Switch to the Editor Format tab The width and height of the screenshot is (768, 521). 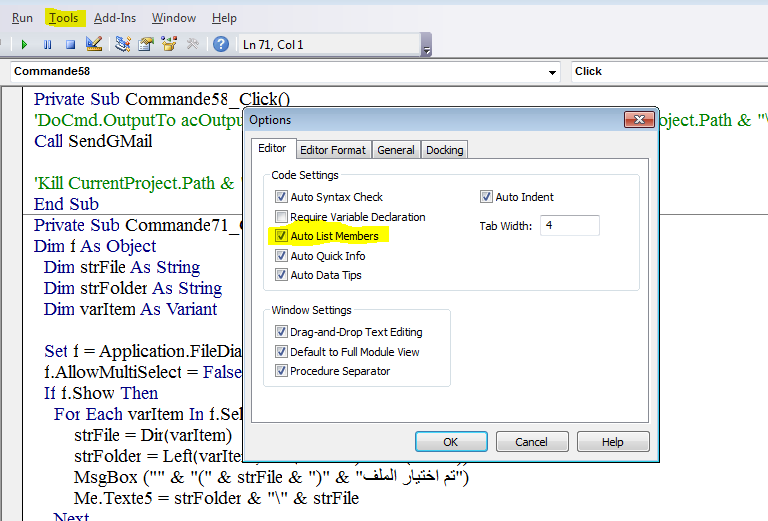click(x=333, y=150)
